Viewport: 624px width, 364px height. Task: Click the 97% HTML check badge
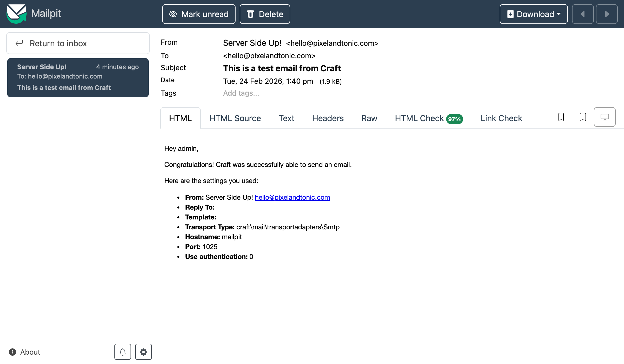[454, 119]
